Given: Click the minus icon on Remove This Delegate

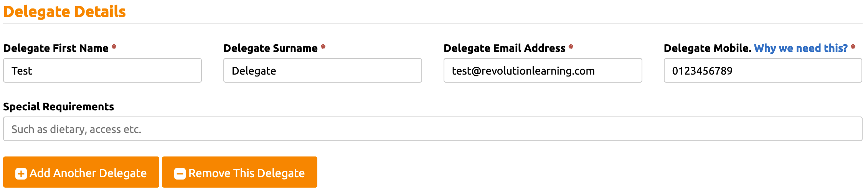Looking at the screenshot, I should click(x=180, y=174).
